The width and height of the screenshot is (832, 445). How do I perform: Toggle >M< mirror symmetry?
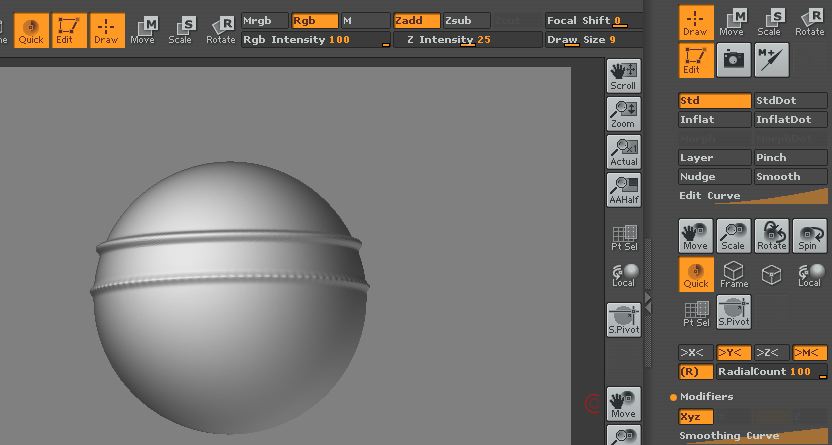(810, 353)
